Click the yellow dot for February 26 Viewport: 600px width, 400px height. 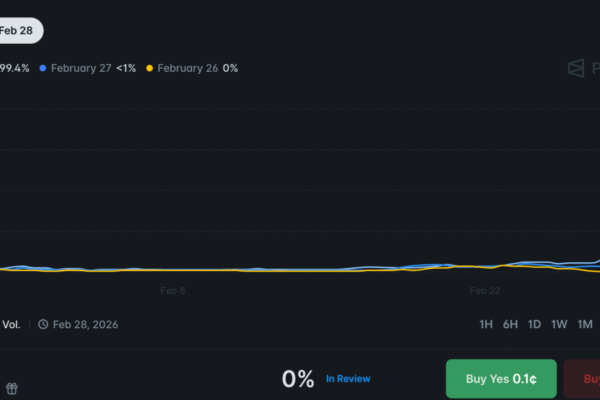click(x=150, y=68)
